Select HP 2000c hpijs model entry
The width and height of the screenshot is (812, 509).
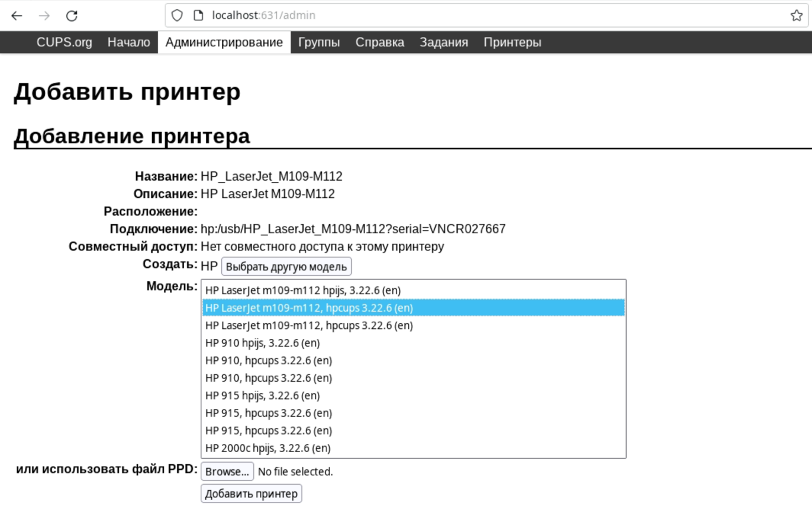click(x=268, y=448)
